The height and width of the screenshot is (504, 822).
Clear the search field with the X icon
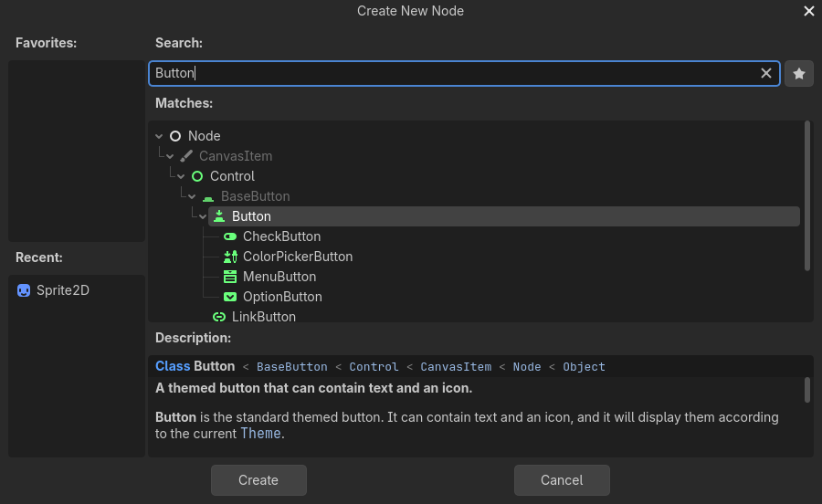(766, 74)
